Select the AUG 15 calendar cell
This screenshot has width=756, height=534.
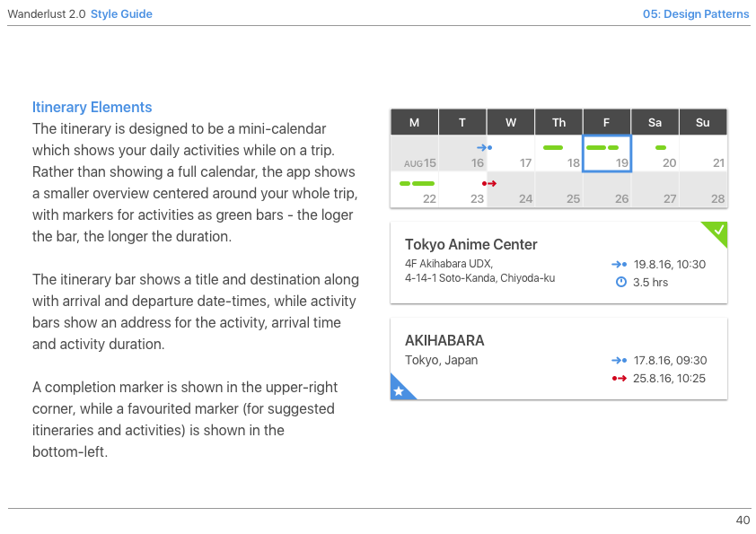pos(415,153)
